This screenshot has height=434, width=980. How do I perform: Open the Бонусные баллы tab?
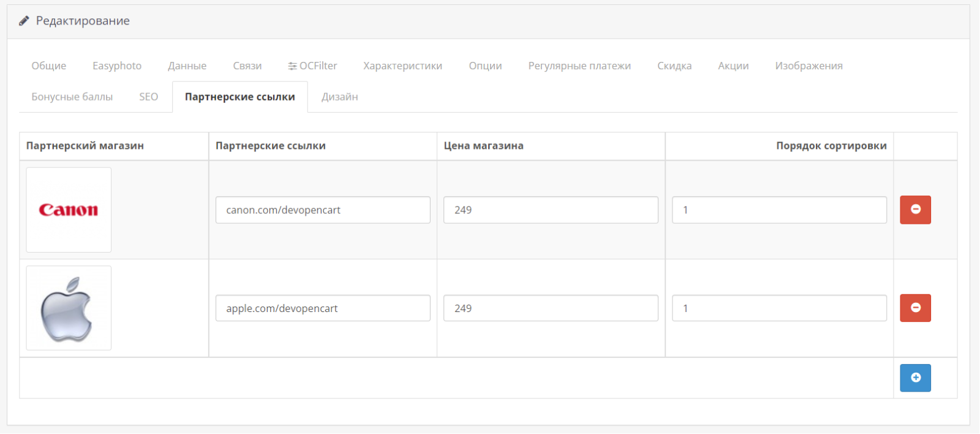point(72,97)
